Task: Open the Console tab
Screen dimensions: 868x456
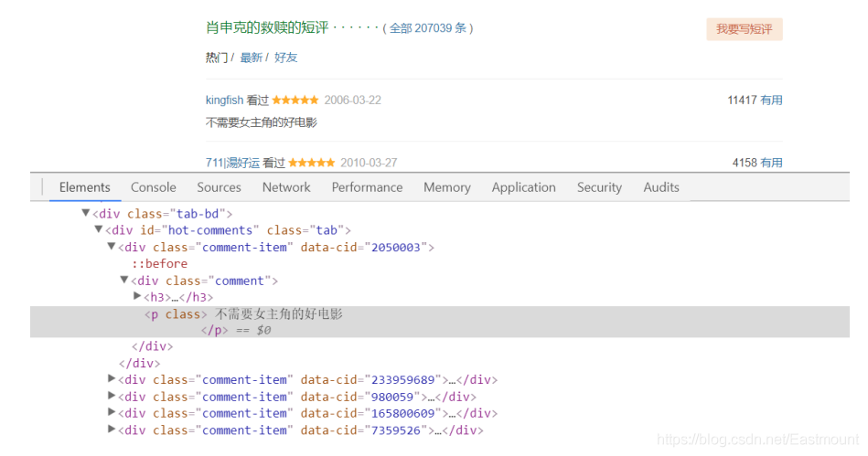Action: [x=154, y=187]
